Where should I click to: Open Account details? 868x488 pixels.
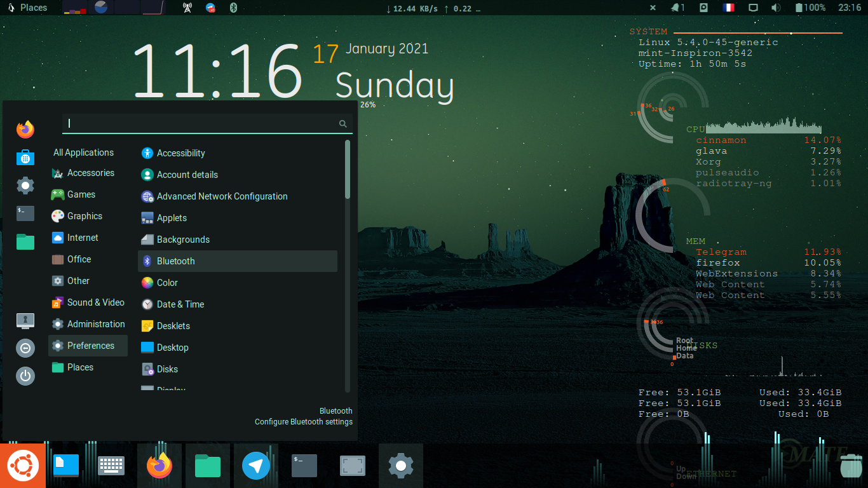tap(238, 175)
